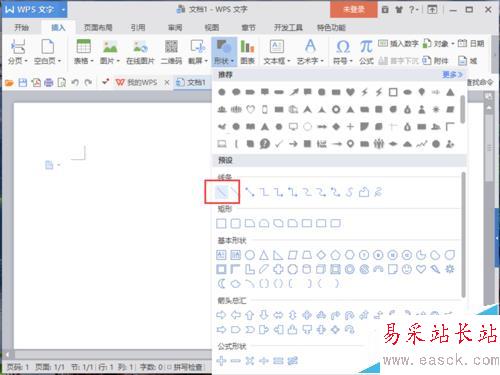The image size is (500, 375).
Task: Click the 附件 attachment button
Action: click(435, 61)
